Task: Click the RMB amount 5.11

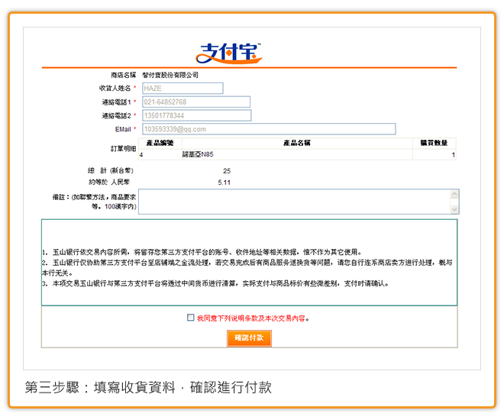Action: [x=225, y=183]
